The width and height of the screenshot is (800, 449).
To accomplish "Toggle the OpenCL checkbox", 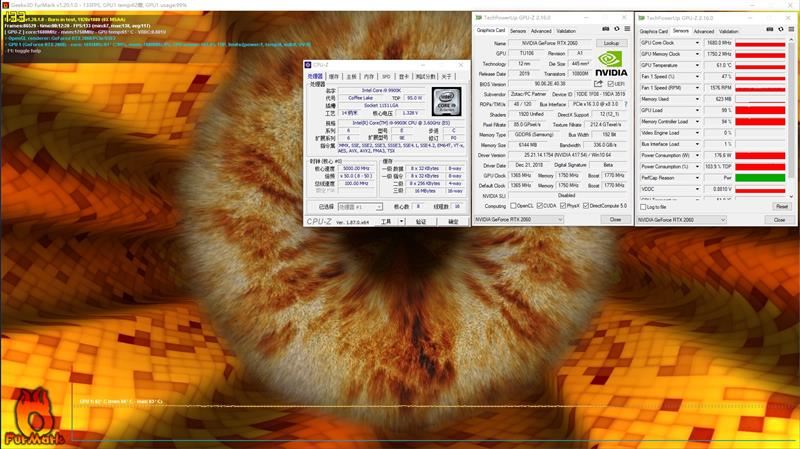I will click(513, 206).
